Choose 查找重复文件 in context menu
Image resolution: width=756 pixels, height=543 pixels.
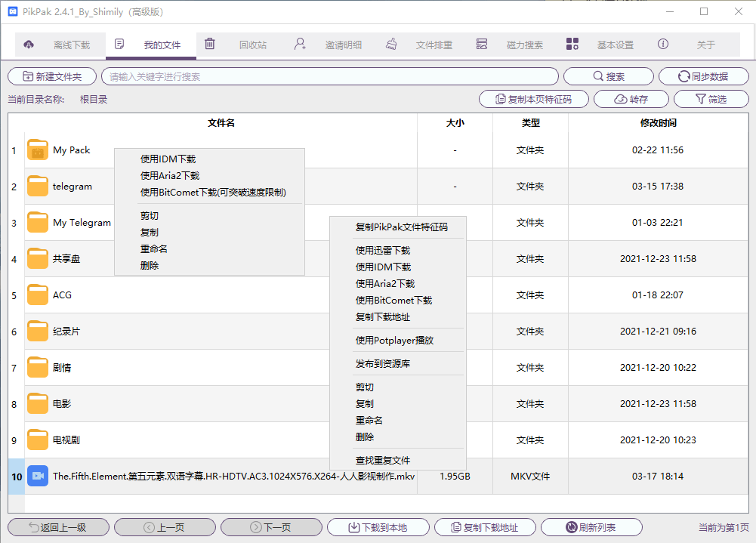(x=383, y=461)
